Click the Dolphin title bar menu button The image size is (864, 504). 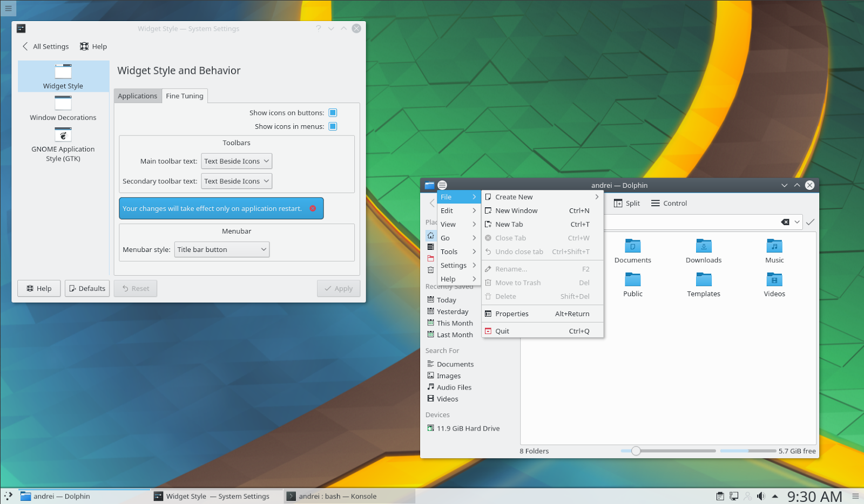click(442, 185)
